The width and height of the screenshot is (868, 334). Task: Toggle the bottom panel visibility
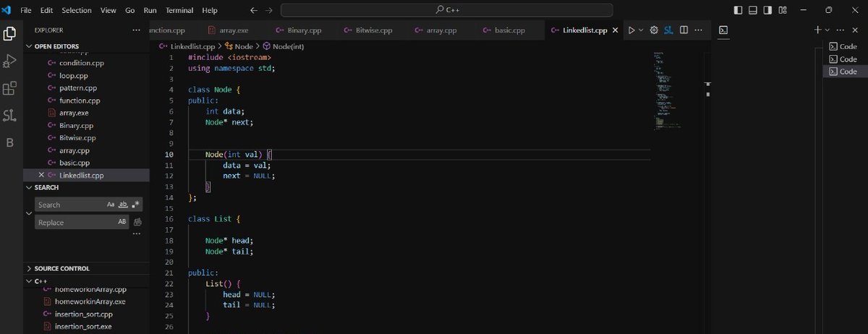753,10
